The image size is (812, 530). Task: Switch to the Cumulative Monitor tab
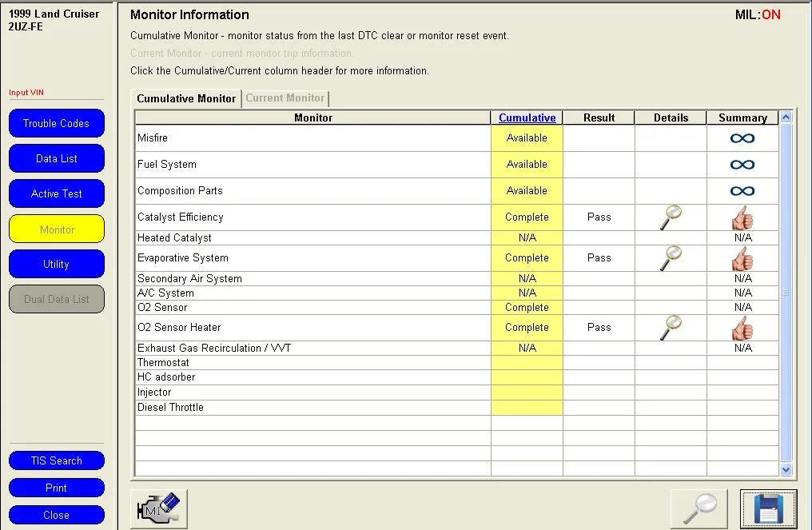click(186, 98)
